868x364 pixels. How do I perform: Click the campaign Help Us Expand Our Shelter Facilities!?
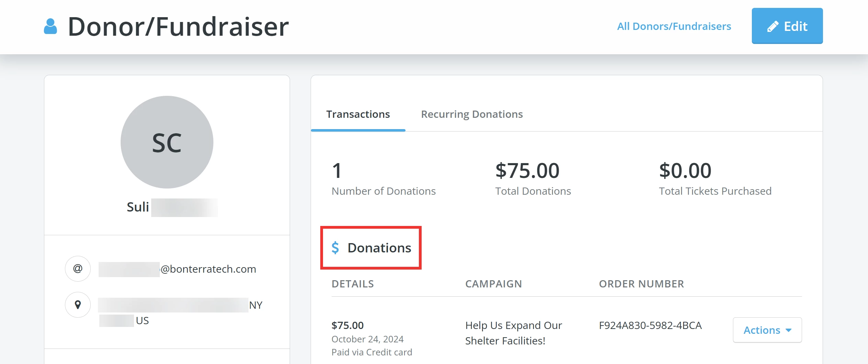513,333
